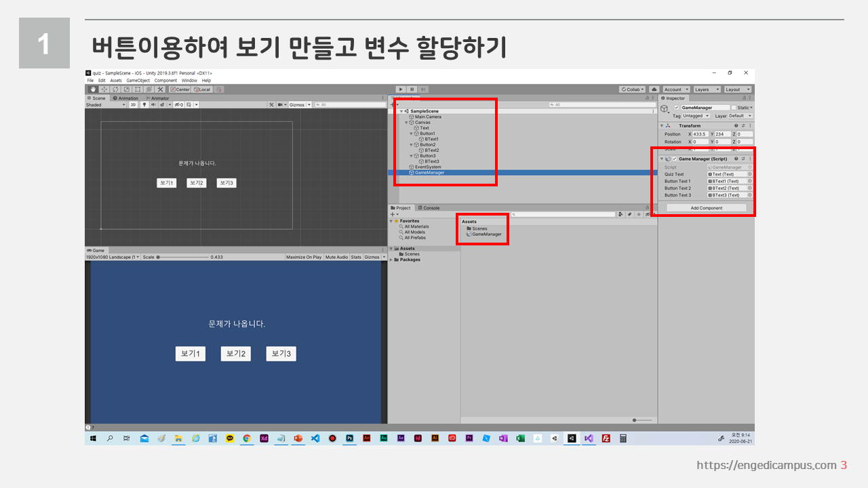Open object picker for Button Text 3
Viewport: 868px width, 488px height.
coord(749,195)
